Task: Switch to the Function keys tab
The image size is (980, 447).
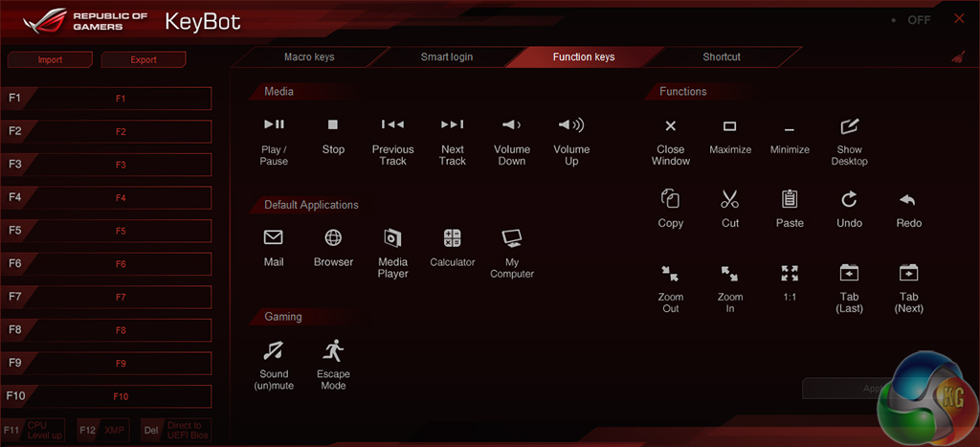Action: pyautogui.click(x=583, y=56)
